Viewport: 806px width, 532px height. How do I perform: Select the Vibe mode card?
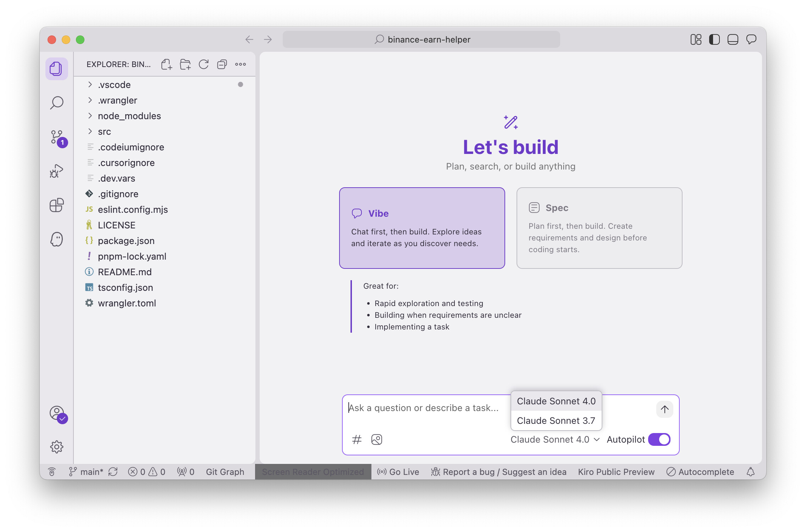[422, 228]
